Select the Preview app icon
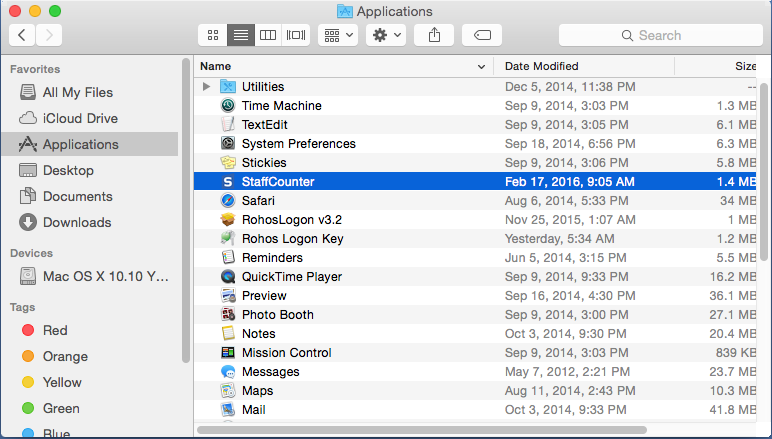The image size is (772, 439). pos(227,295)
